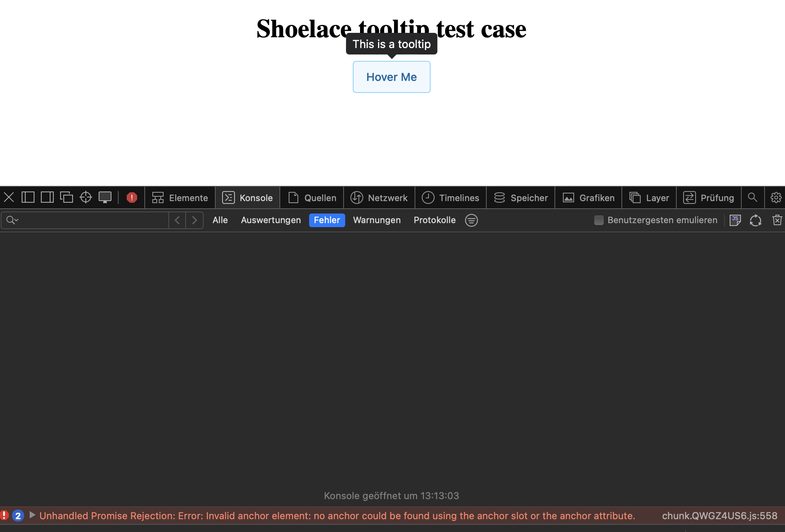Switch to the Netzwerk tab
This screenshot has height=532, width=785.
379,197
